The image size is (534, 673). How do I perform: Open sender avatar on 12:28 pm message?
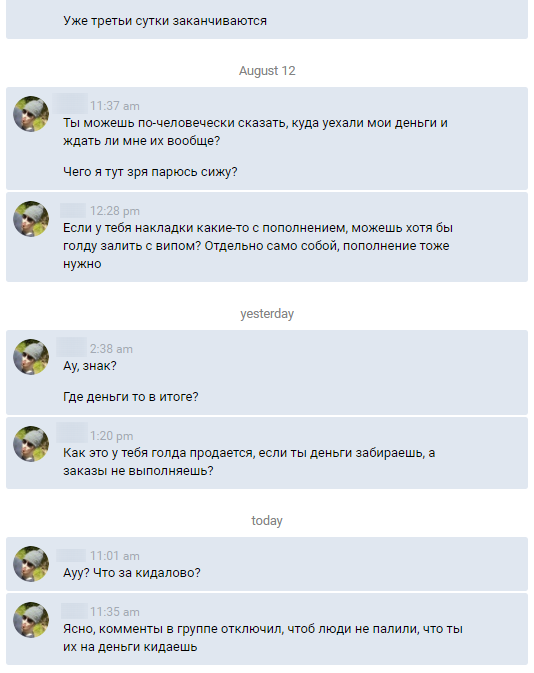(31, 219)
